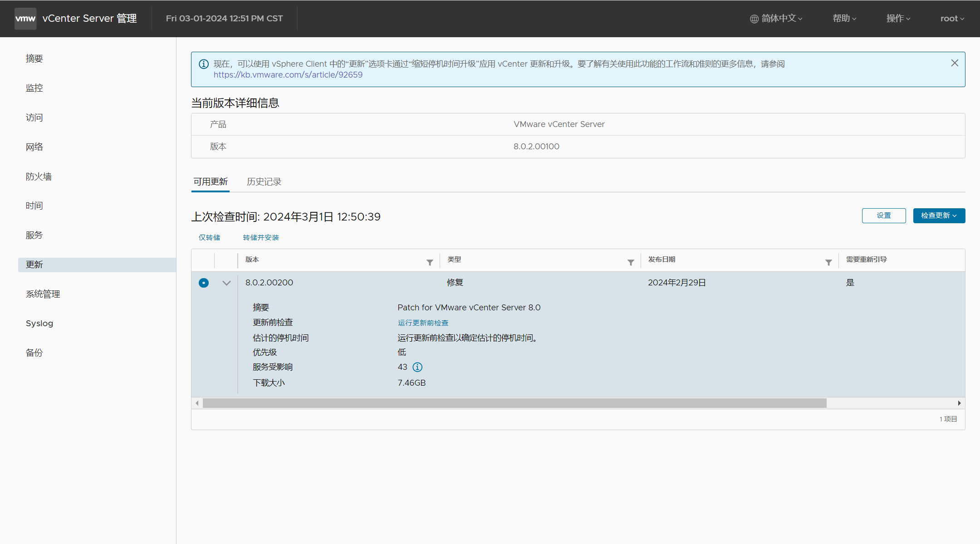The width and height of the screenshot is (980, 544).
Task: Click the 设置 button
Action: click(884, 216)
